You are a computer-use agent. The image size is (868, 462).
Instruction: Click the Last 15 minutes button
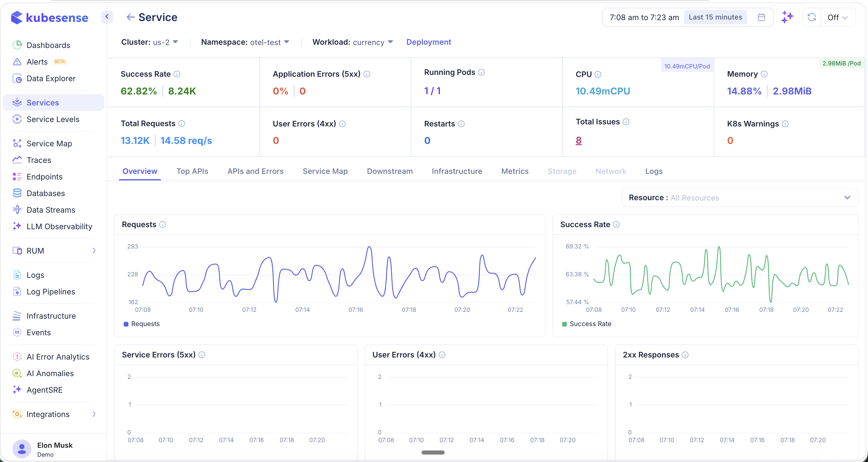point(715,17)
